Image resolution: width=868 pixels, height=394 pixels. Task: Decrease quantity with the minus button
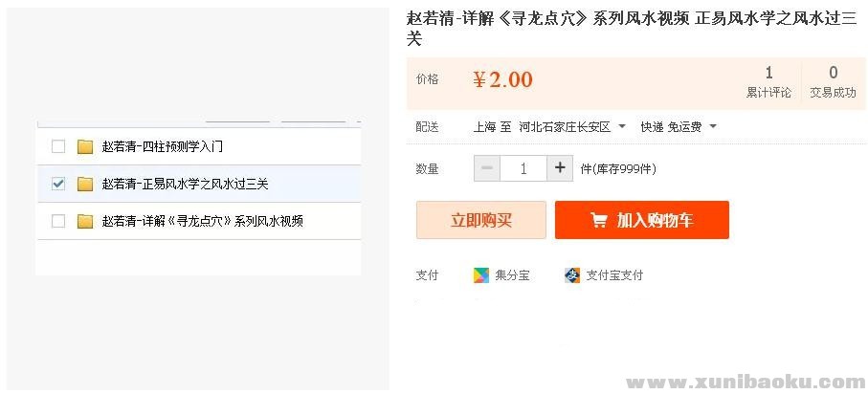point(487,168)
